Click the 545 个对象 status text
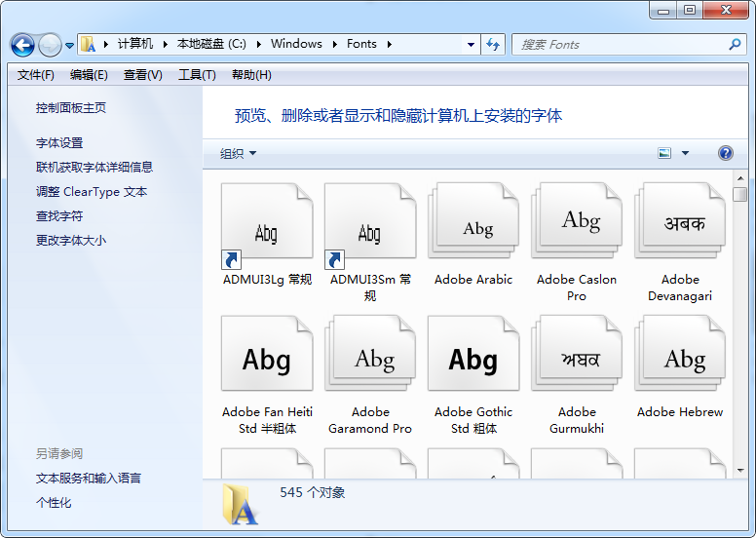Viewport: 756px width, 538px height. coord(313,492)
